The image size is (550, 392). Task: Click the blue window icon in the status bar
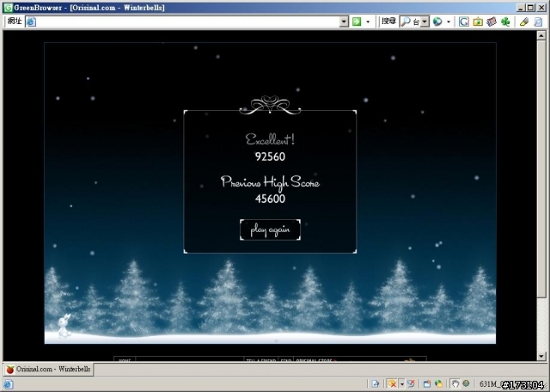427,384
